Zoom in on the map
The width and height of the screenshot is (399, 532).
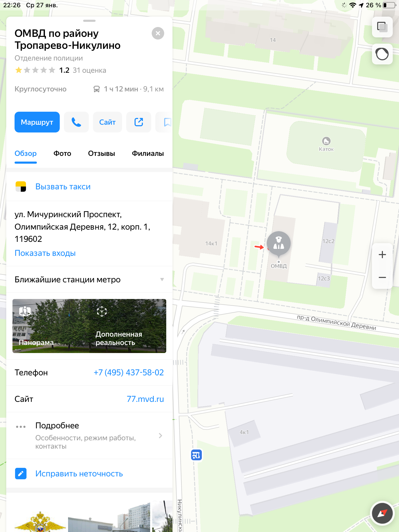[382, 255]
